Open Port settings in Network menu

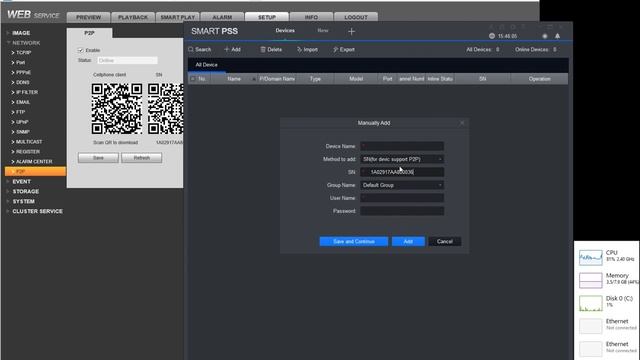coord(20,62)
